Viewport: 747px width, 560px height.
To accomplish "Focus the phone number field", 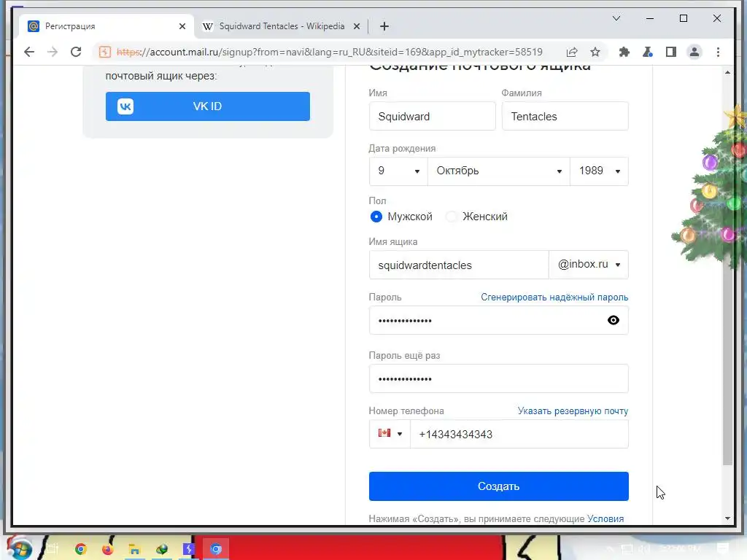I will click(x=519, y=434).
